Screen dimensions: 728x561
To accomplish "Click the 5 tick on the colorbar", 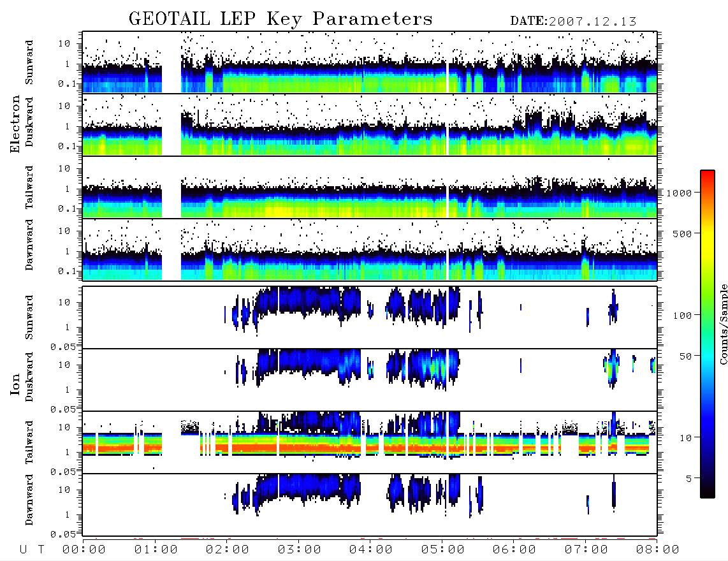I will coord(689,479).
